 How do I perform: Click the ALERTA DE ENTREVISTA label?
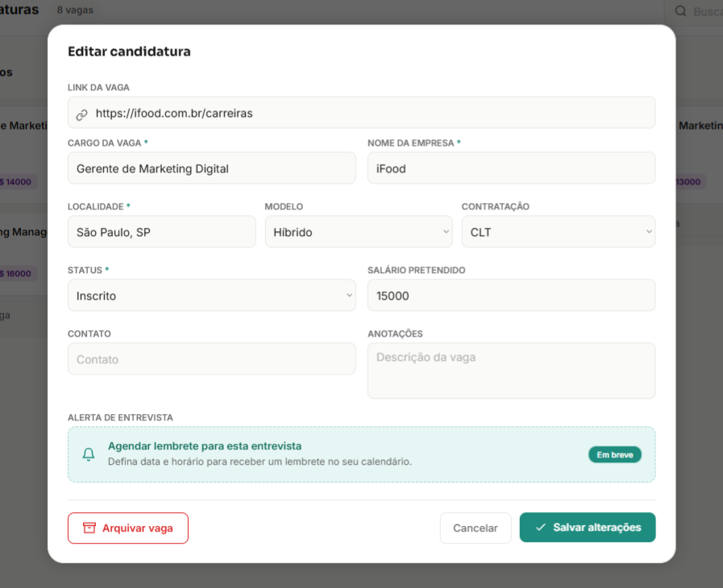pyautogui.click(x=120, y=417)
